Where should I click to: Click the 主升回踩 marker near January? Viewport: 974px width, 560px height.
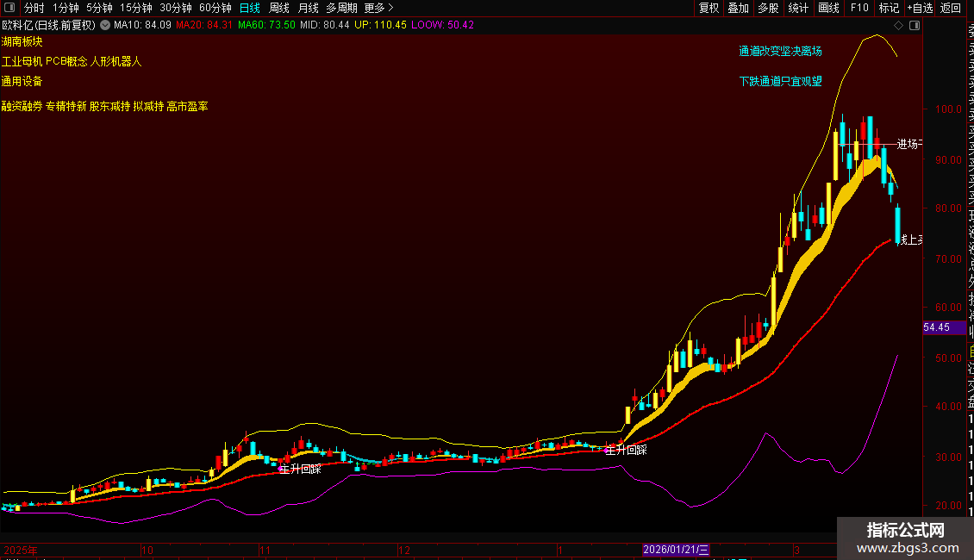tap(626, 450)
